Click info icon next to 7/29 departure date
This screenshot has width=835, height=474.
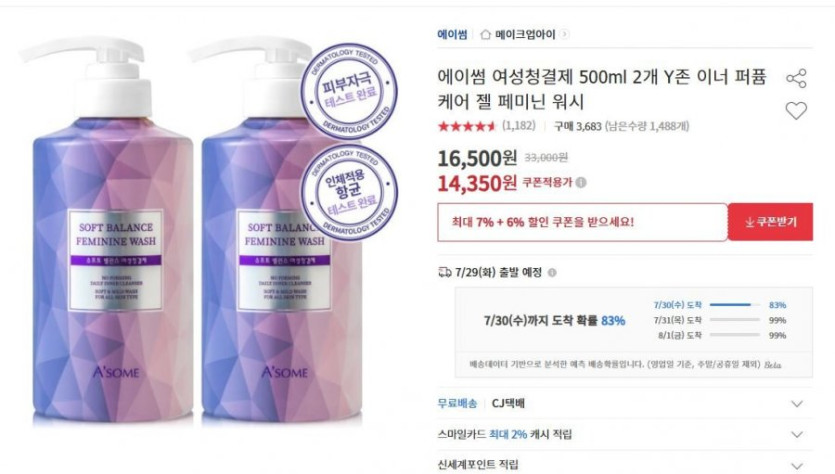[552, 273]
